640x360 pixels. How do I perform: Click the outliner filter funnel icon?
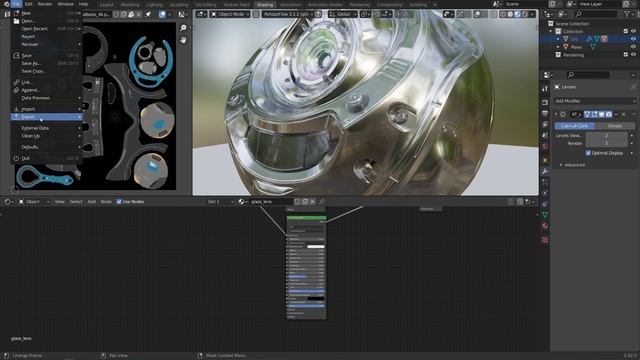pos(627,14)
